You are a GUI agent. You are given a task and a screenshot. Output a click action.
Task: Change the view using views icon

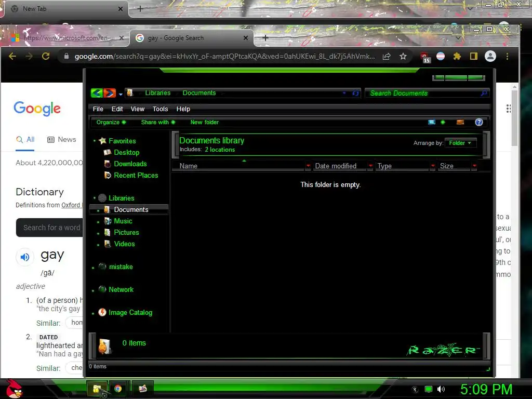click(x=432, y=122)
